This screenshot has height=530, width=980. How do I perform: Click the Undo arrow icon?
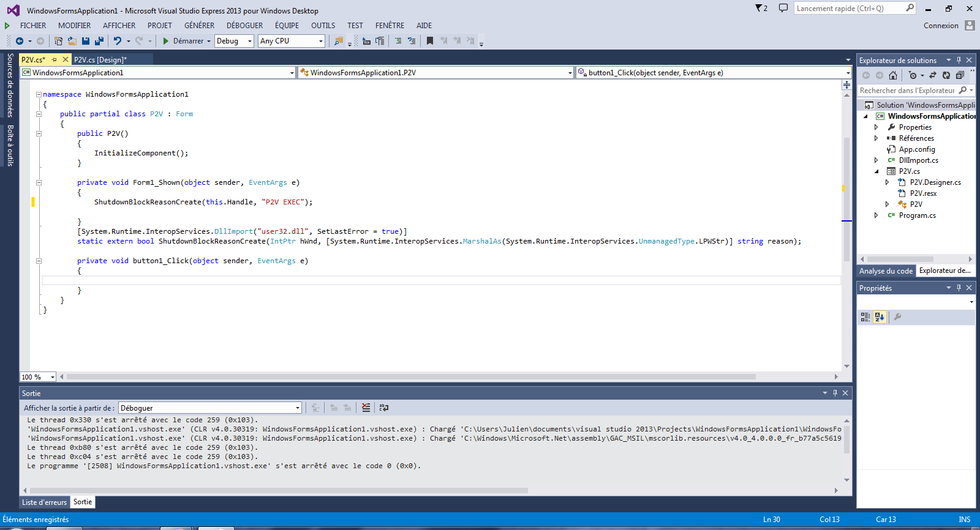coord(118,41)
